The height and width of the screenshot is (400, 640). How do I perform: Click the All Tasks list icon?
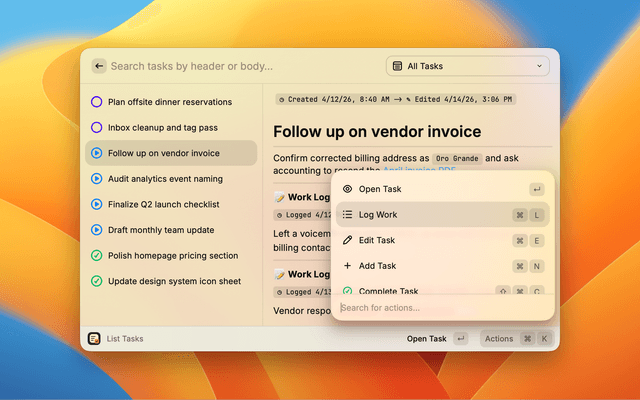(x=397, y=66)
